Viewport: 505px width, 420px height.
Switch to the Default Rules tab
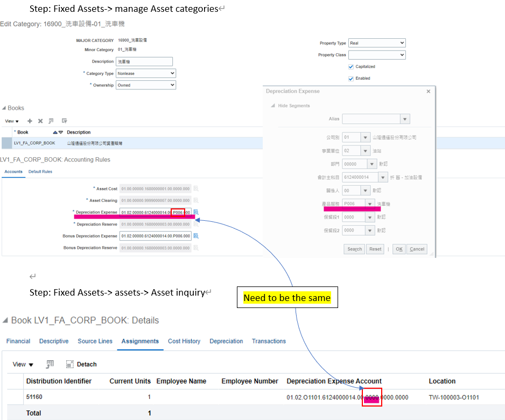pyautogui.click(x=40, y=172)
